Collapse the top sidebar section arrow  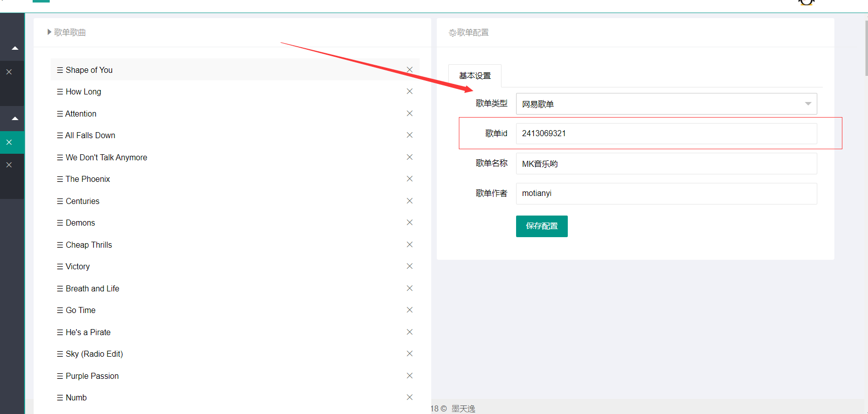click(x=15, y=48)
